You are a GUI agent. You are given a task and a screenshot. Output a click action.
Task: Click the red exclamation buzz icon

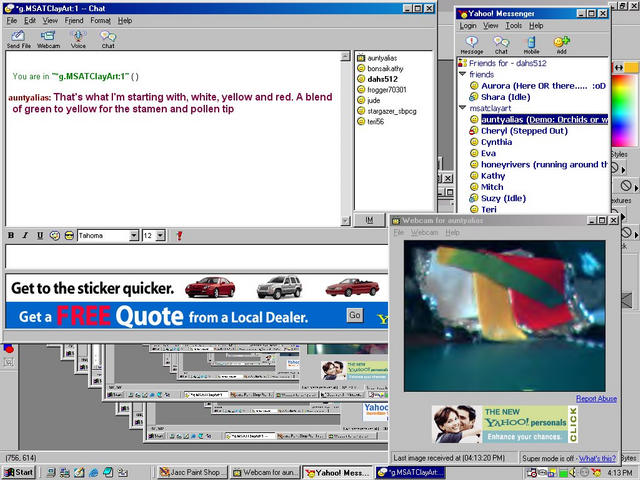179,236
